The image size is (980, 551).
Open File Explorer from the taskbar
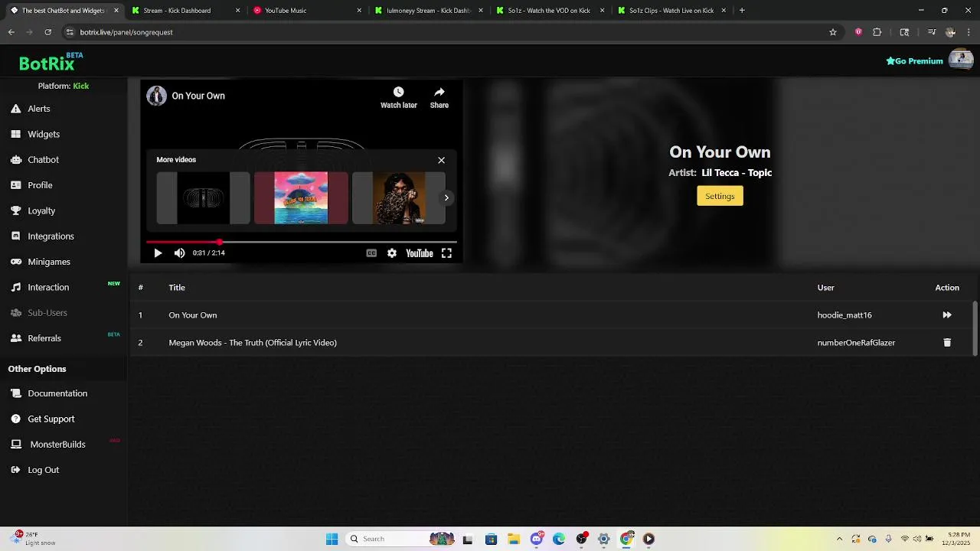[514, 539]
